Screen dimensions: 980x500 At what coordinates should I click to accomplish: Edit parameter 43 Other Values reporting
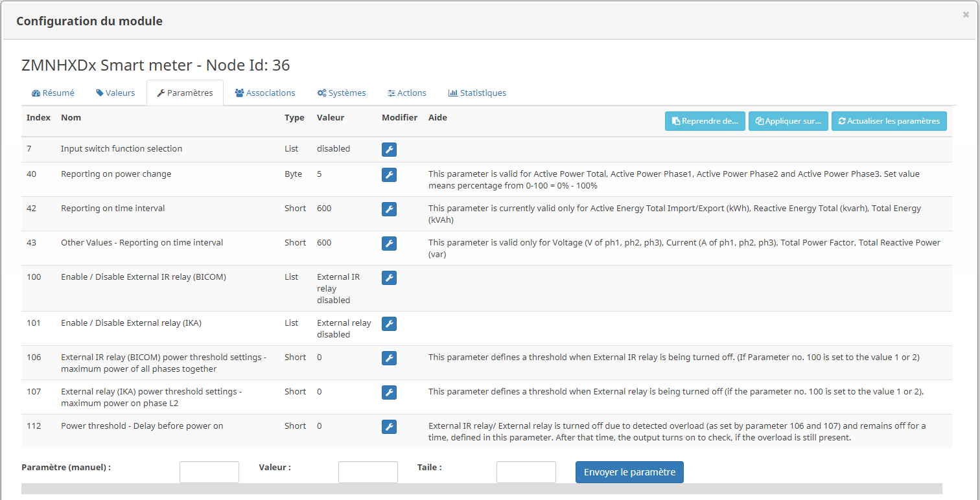(389, 244)
